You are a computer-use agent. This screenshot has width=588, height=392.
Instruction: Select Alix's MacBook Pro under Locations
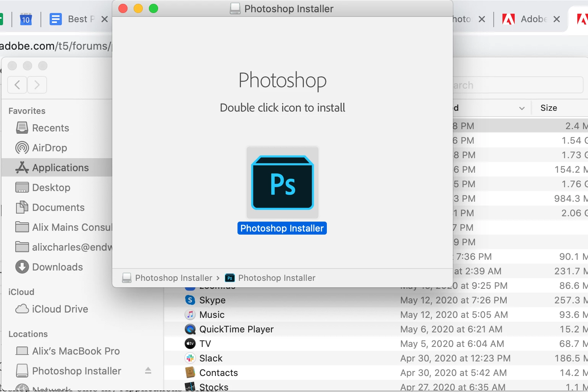[68, 351]
